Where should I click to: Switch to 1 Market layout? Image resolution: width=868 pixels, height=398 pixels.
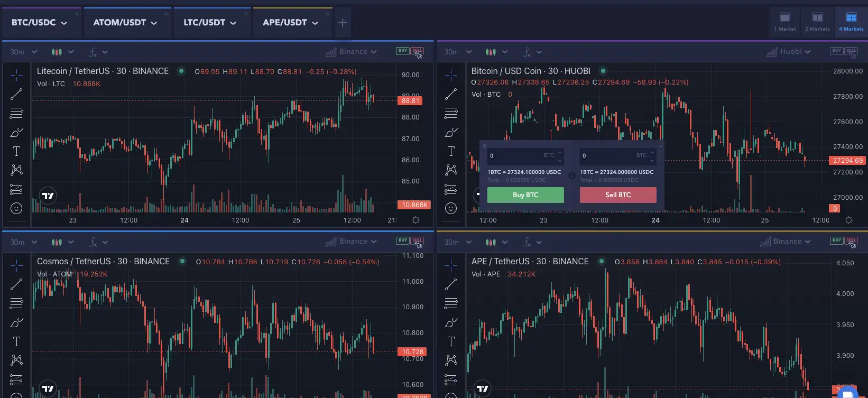(x=785, y=22)
